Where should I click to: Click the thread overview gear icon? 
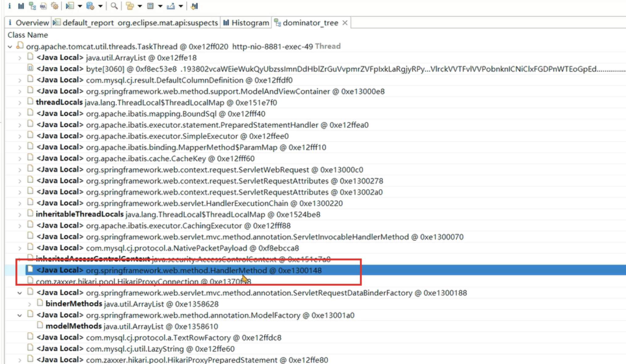point(55,6)
